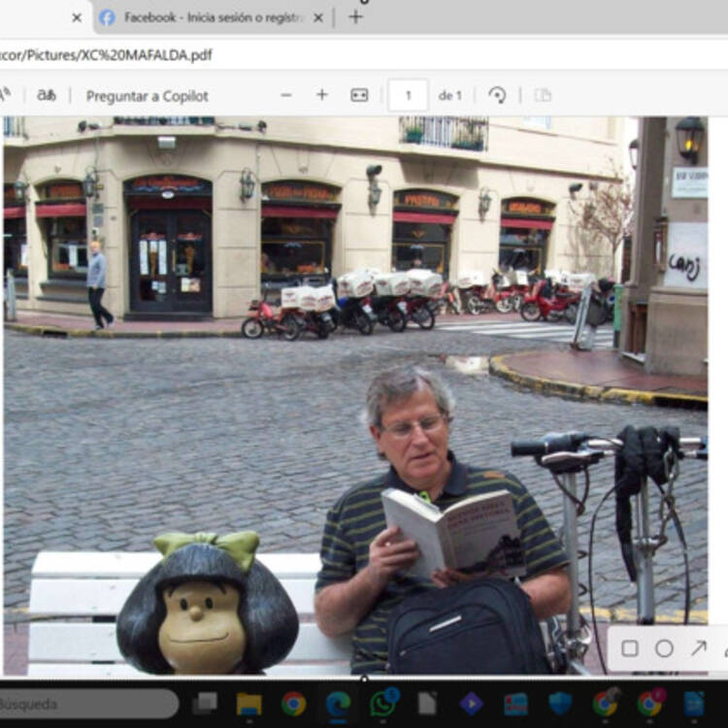Open the translate (aあ) tool
The width and height of the screenshot is (728, 728).
[47, 95]
